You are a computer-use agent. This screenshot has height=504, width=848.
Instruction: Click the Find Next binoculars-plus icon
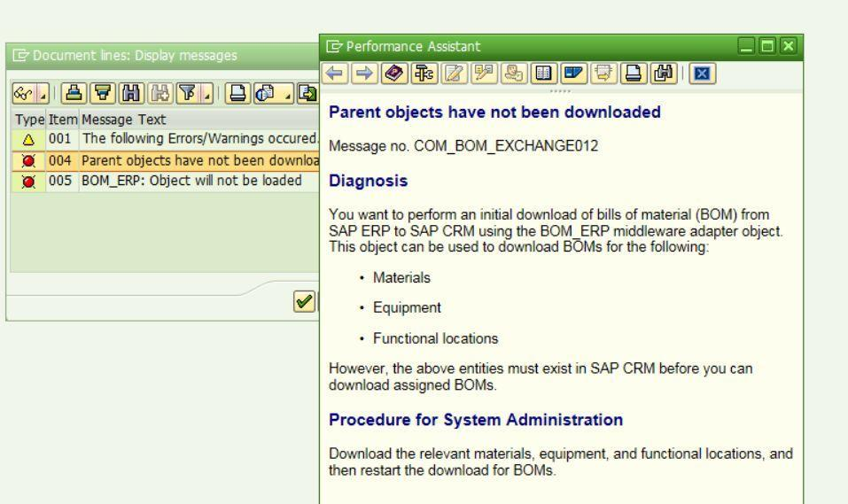point(160,94)
